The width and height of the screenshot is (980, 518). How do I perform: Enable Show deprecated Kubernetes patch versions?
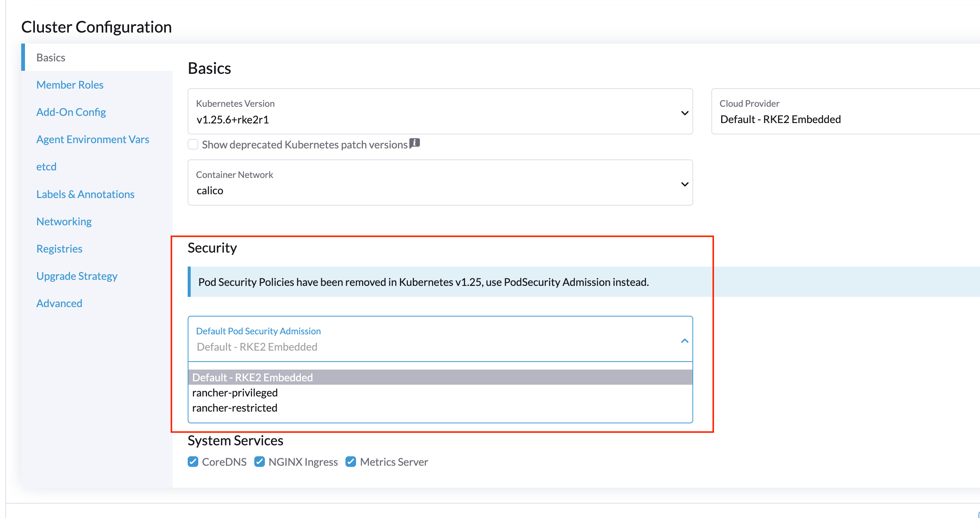[x=193, y=144]
